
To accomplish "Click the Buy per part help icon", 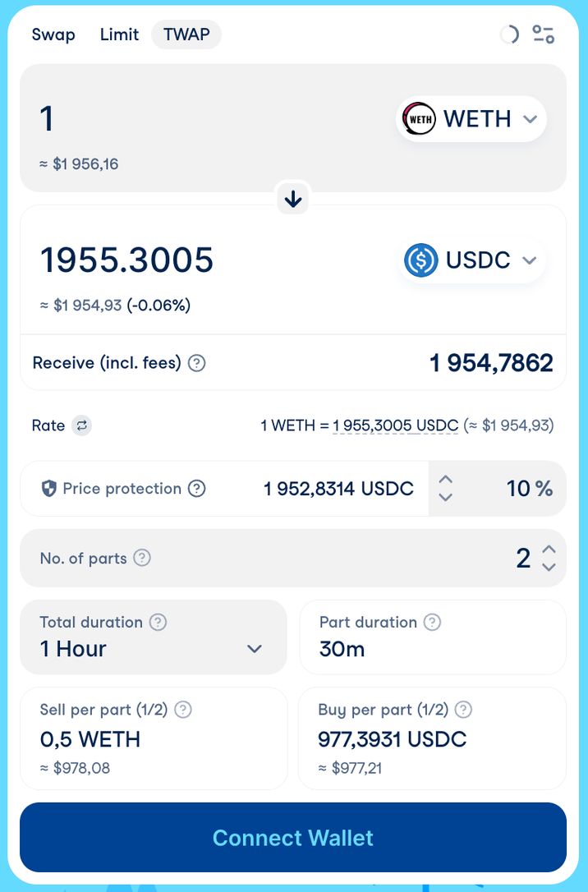I will tap(463, 710).
